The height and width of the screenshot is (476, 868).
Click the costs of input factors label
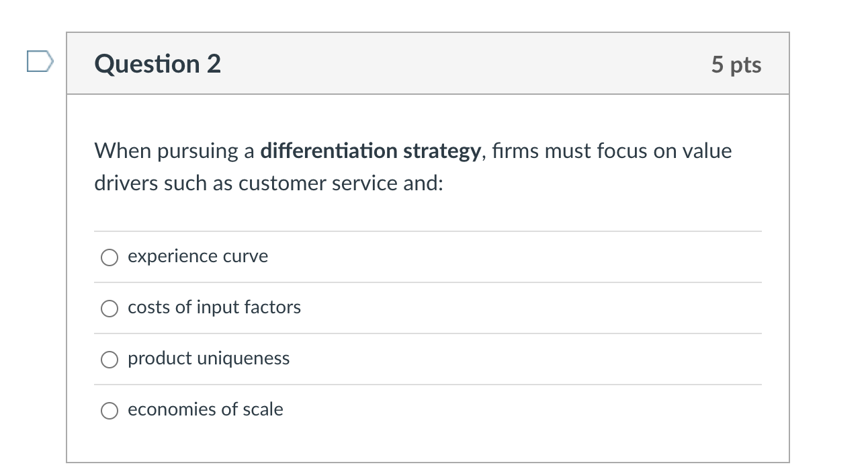tap(214, 307)
